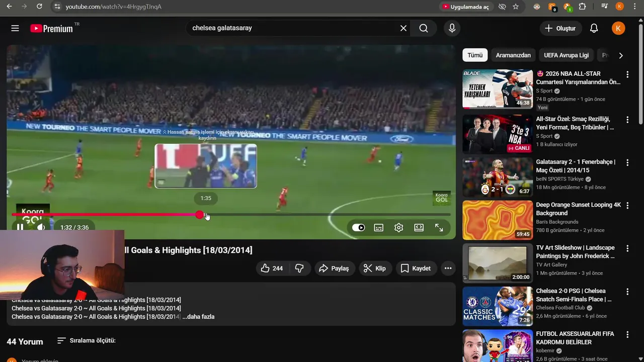Open the media control icon in Chrome toolbar
The width and height of the screenshot is (644, 362).
coord(604,7)
